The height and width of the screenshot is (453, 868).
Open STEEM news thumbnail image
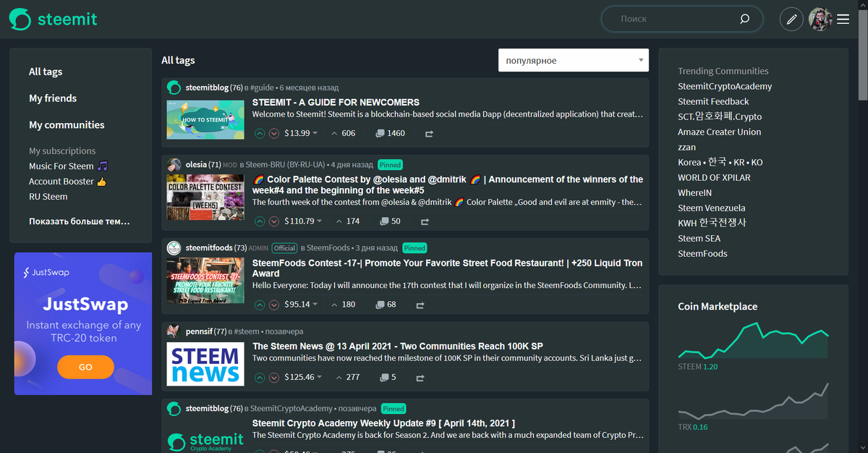(205, 364)
